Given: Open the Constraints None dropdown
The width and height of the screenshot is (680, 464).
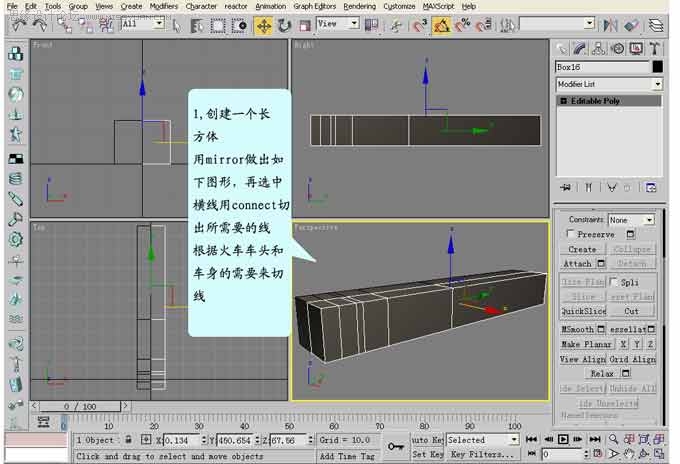Looking at the screenshot, I should [x=631, y=220].
